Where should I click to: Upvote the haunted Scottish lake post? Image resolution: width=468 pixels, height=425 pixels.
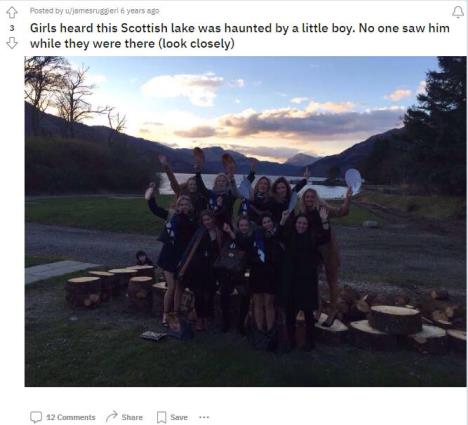tap(12, 12)
